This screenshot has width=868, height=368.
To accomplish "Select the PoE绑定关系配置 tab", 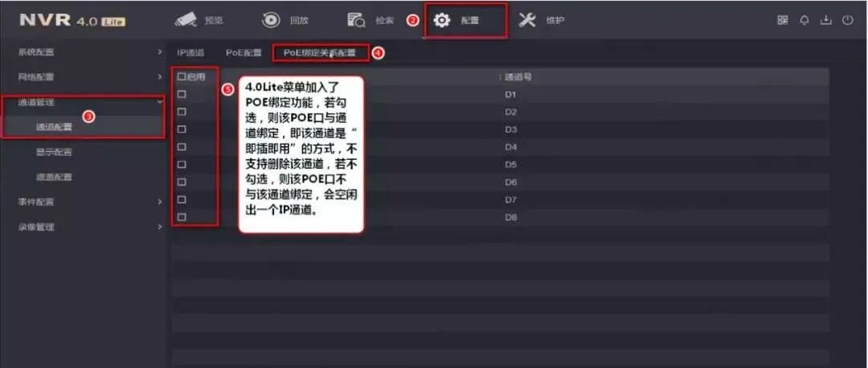I will pyautogui.click(x=319, y=52).
